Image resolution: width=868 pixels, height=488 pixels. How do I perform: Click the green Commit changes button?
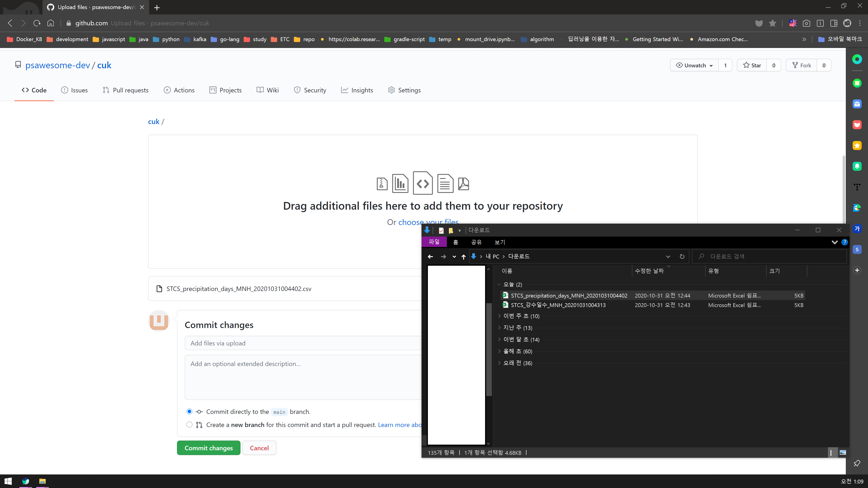tap(209, 448)
